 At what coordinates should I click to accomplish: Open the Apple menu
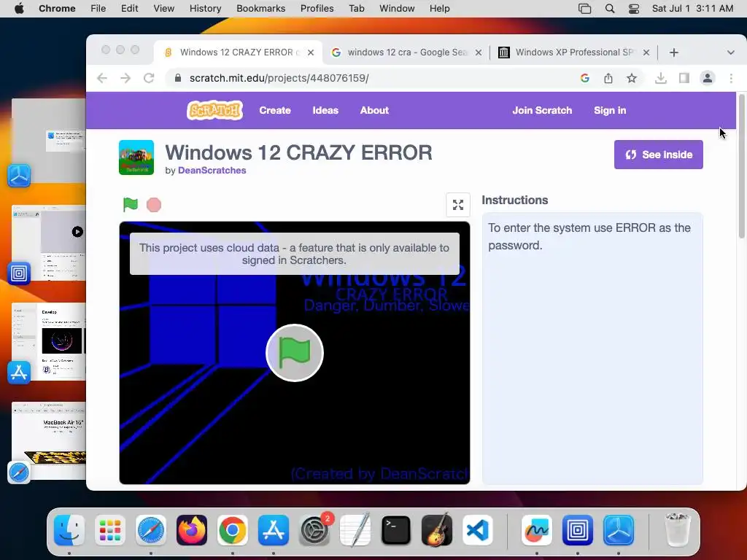point(19,9)
